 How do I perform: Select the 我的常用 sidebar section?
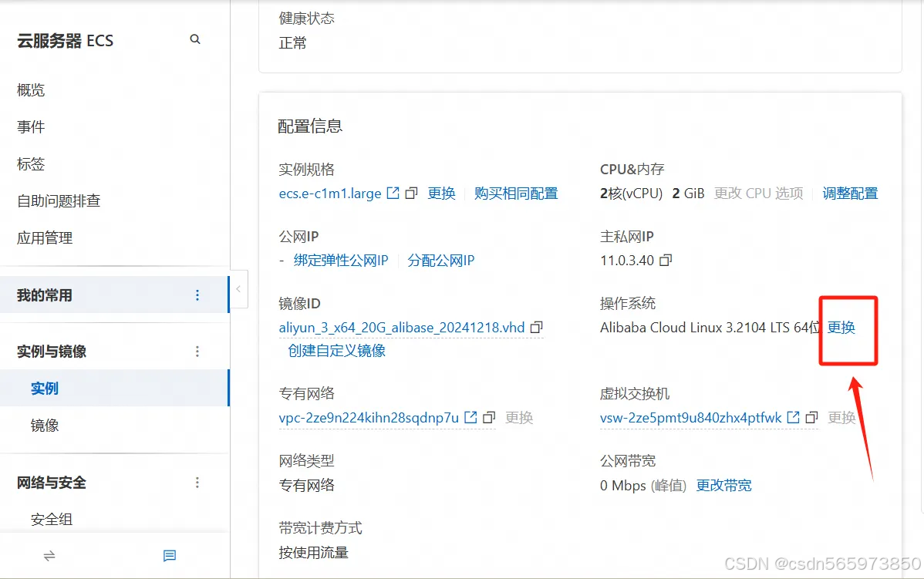coord(114,295)
